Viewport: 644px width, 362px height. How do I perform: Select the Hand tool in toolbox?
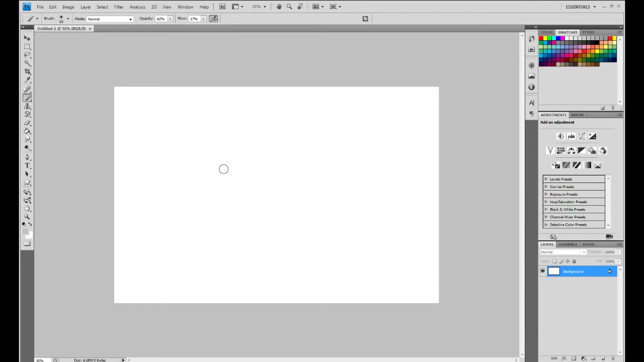(27, 209)
